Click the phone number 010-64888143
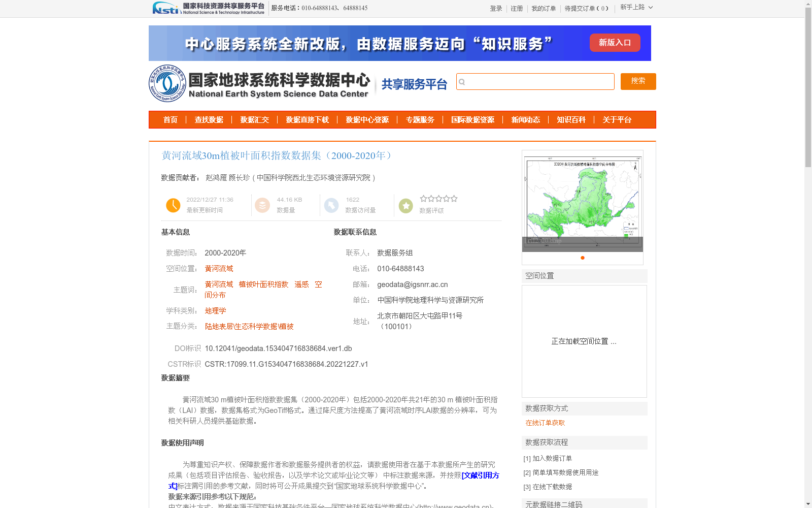The width and height of the screenshot is (812, 508). click(x=400, y=269)
